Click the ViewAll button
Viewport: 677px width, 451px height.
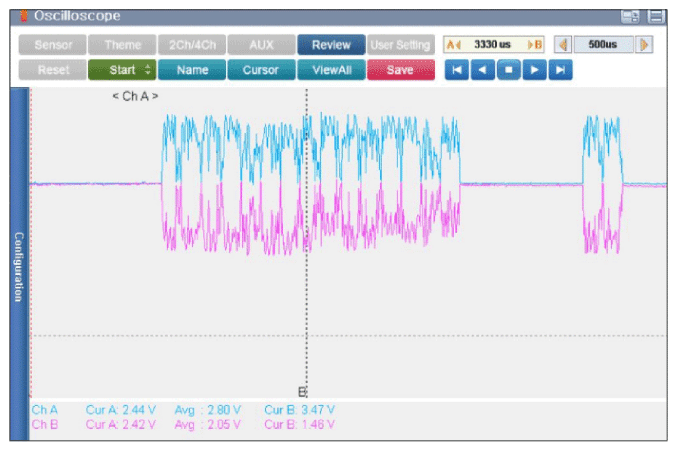tap(331, 70)
